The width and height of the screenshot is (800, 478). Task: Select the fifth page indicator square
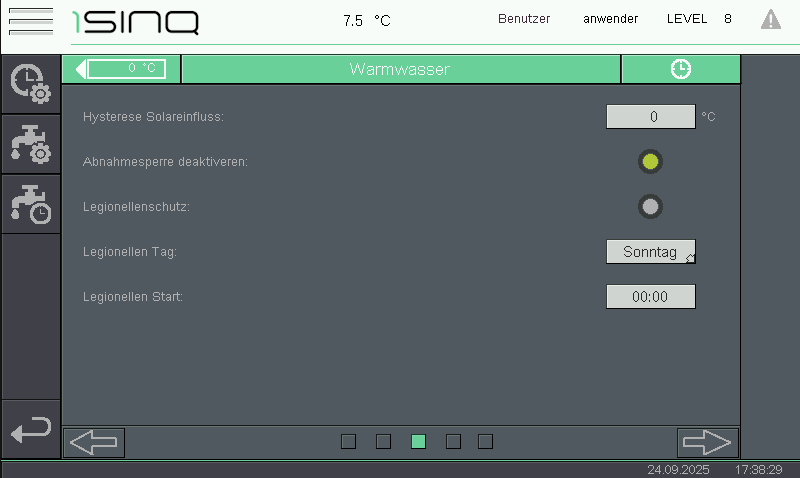[x=486, y=442]
